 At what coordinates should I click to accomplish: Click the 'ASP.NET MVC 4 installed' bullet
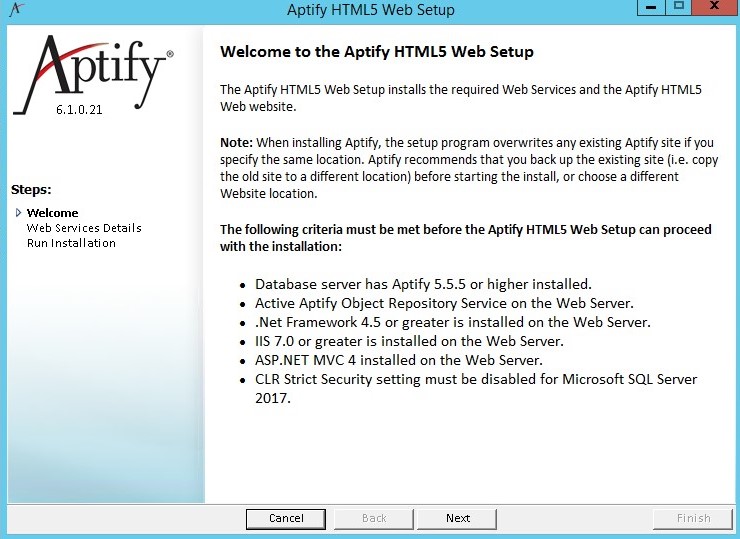[x=399, y=360]
